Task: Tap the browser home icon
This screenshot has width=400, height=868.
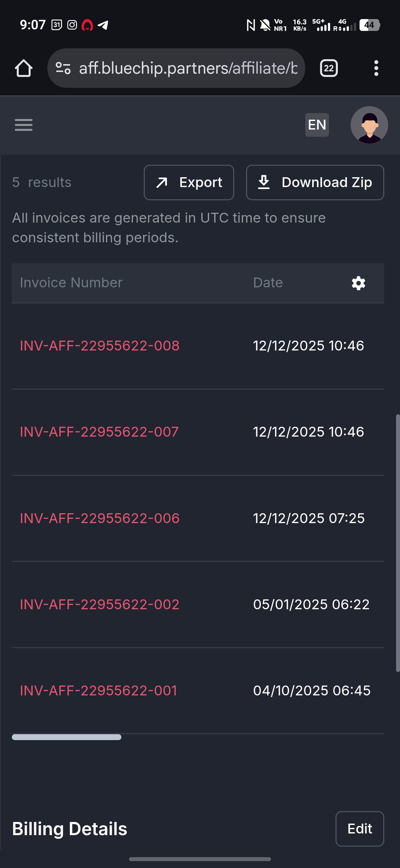Action: tap(24, 68)
